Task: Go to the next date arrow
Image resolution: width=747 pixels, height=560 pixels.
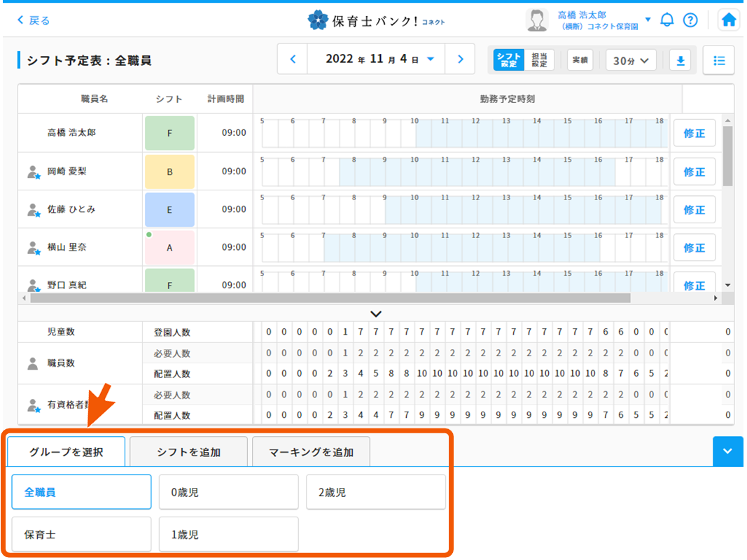Action: point(460,59)
